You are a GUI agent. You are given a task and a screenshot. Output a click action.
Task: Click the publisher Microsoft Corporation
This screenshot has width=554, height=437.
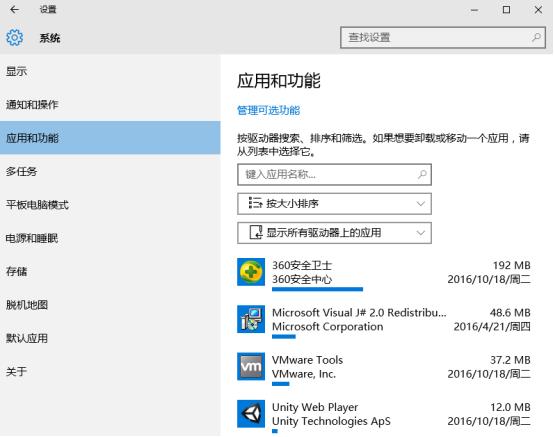(328, 326)
